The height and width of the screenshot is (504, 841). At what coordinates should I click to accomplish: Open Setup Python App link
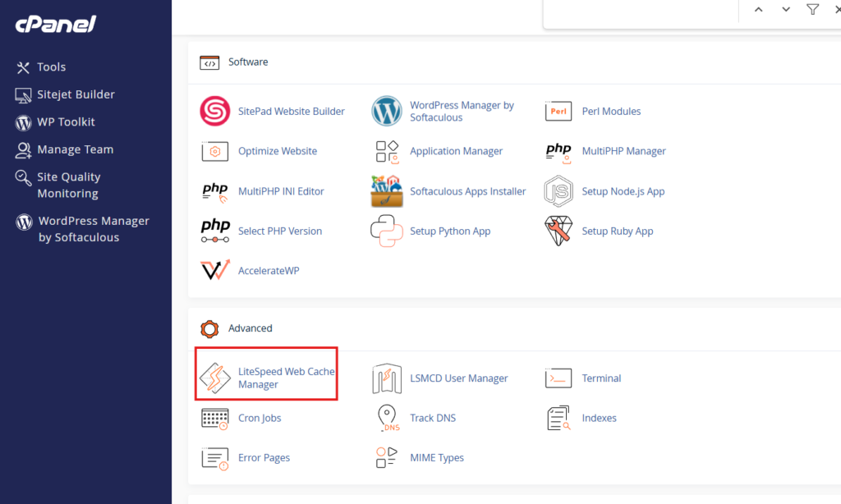click(450, 231)
